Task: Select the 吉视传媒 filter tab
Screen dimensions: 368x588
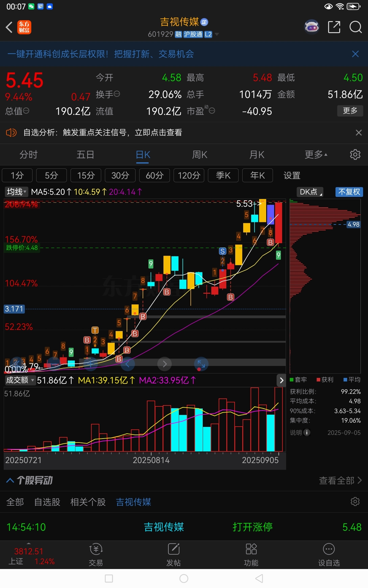Action: click(133, 502)
